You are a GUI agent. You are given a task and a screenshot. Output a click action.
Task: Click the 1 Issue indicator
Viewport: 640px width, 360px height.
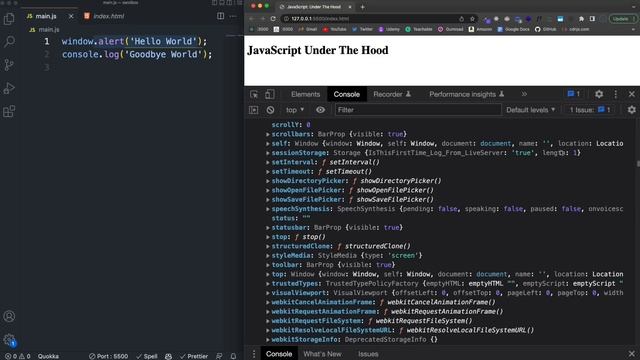(590, 110)
